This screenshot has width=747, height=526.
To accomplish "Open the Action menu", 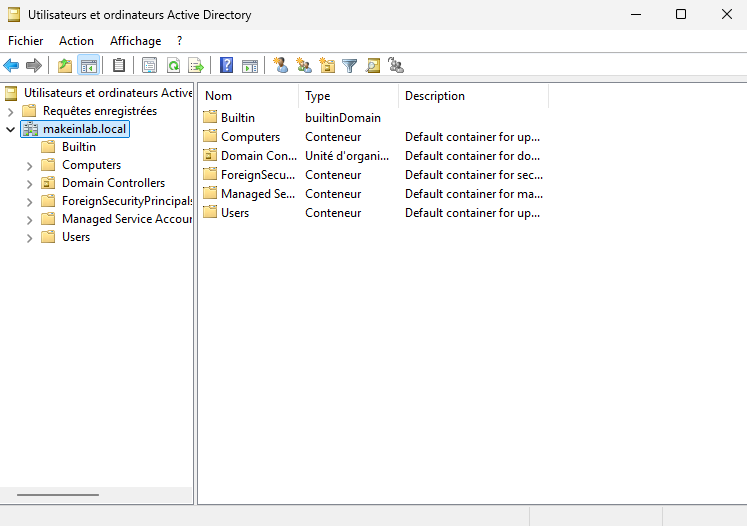I will point(76,41).
